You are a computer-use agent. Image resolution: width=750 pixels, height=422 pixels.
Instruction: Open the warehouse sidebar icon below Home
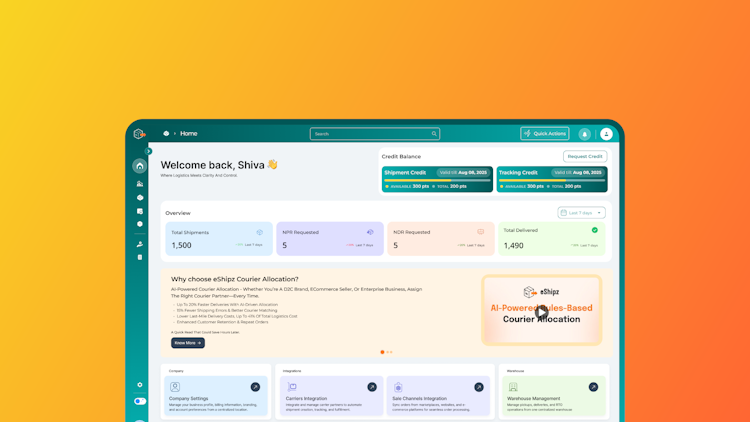click(140, 184)
